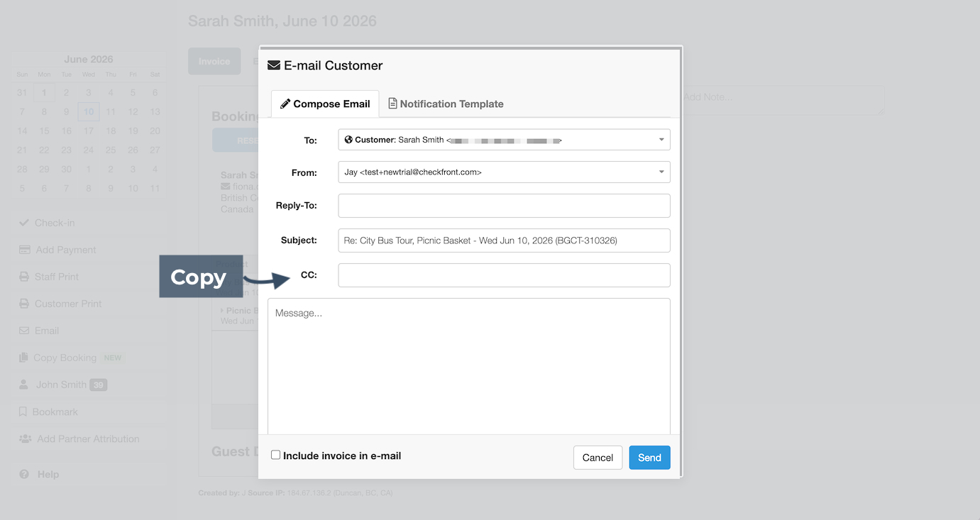Click into the Message text area
This screenshot has width=980, height=520.
(x=468, y=366)
